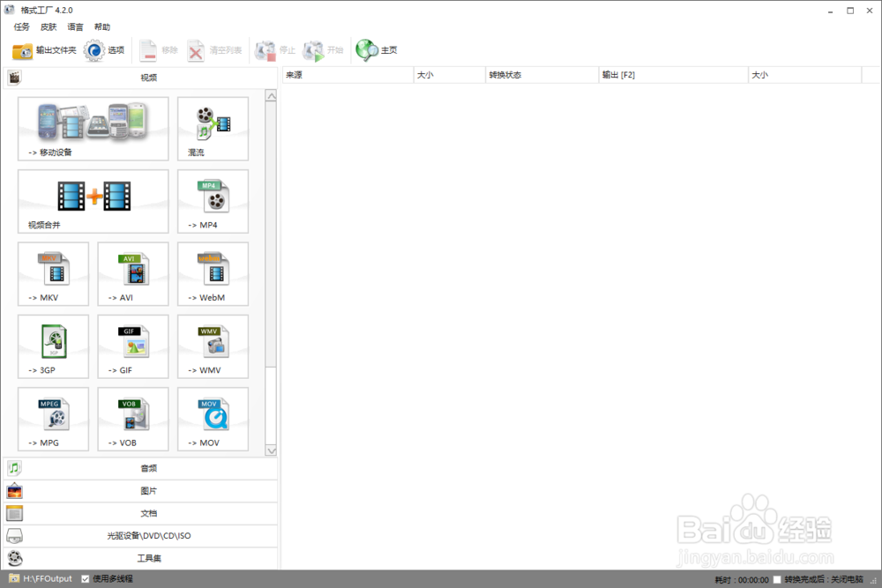The height and width of the screenshot is (588, 882).
Task: Click the Format Factory icon in title bar
Action: 9,10
